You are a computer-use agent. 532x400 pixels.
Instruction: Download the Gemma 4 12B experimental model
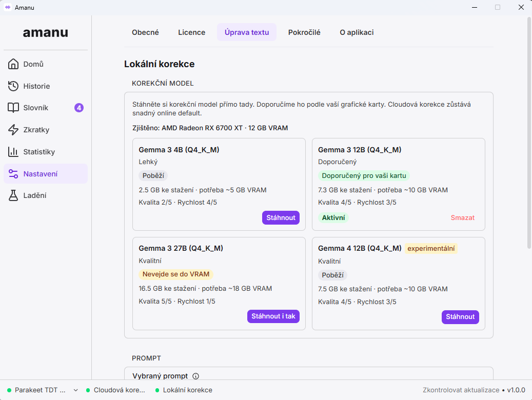(460, 317)
